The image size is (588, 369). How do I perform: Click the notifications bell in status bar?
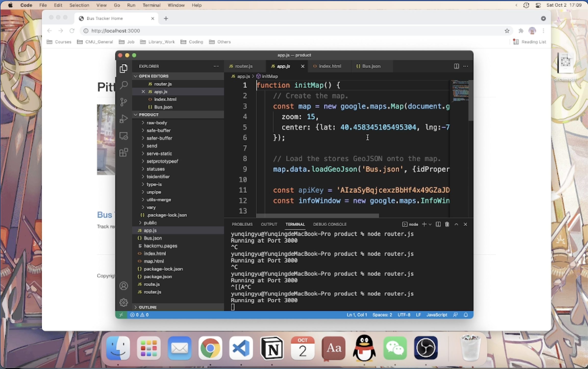pyautogui.click(x=466, y=315)
